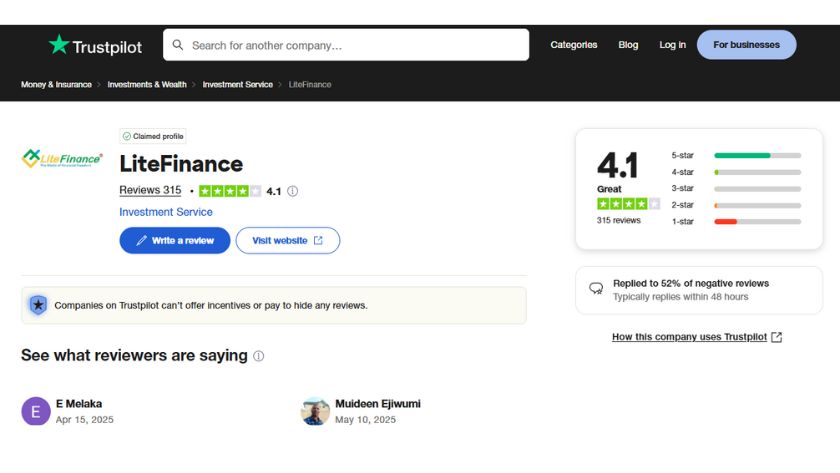
Task: Open the Categories menu
Action: click(x=574, y=45)
